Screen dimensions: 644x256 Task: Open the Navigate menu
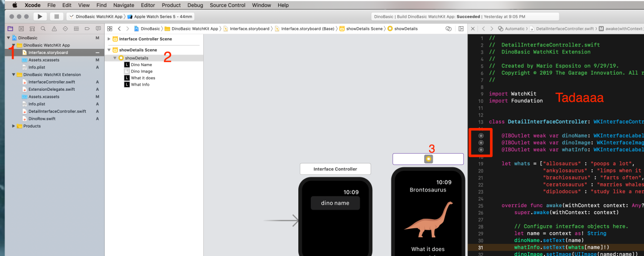click(124, 5)
